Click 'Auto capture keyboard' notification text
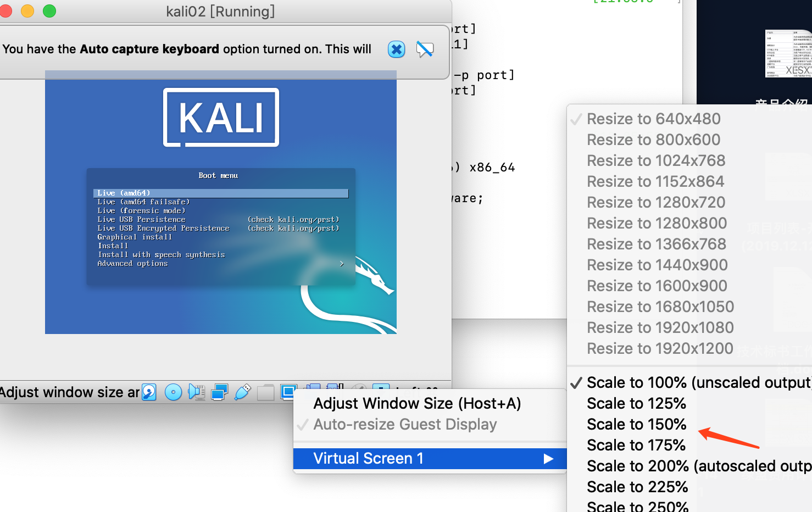The height and width of the screenshot is (512, 812). tap(149, 49)
